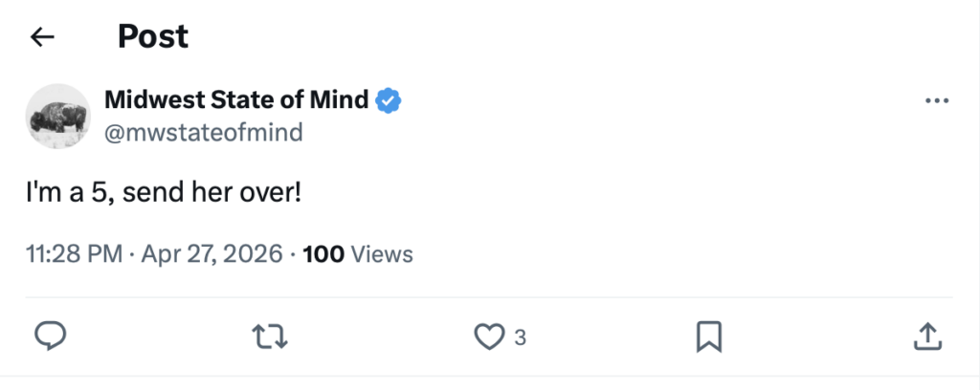
Task: Reply with the speech bubble icon
Action: click(x=50, y=336)
